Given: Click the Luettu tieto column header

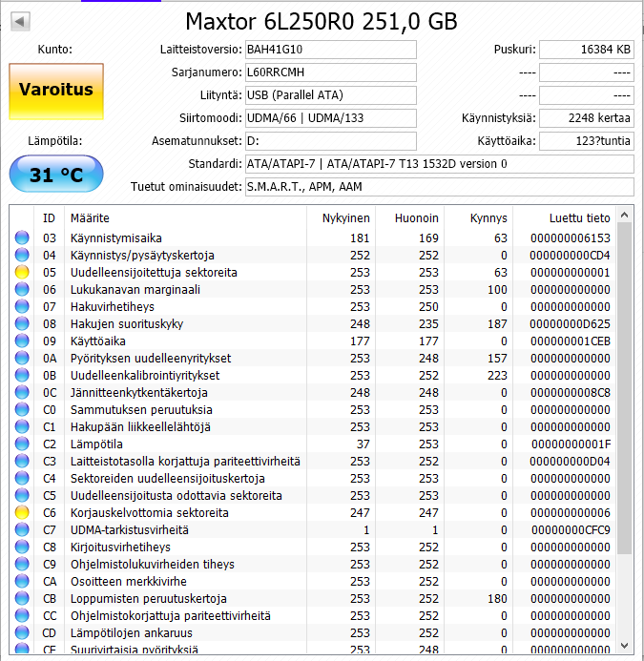Looking at the screenshot, I should point(564,217).
